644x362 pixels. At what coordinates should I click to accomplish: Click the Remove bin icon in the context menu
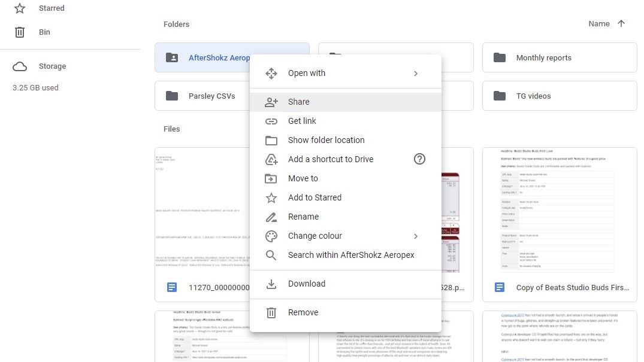pos(271,312)
